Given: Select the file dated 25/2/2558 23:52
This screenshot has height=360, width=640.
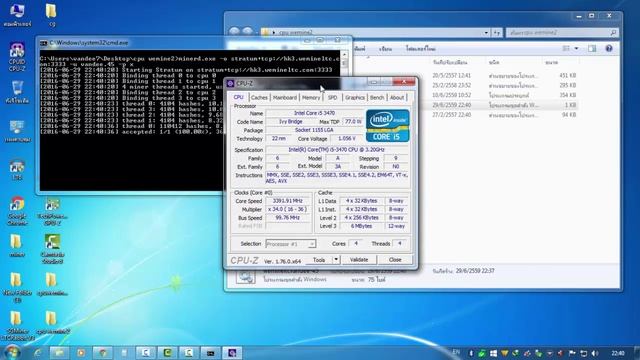Looking at the screenshot, I should point(504,85).
